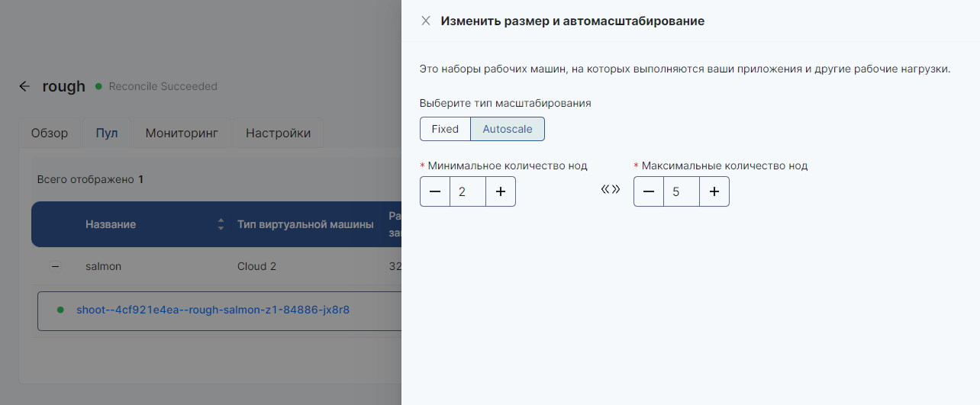This screenshot has width=980, height=405.
Task: Go back using the arrow beside rough
Action: (x=24, y=86)
